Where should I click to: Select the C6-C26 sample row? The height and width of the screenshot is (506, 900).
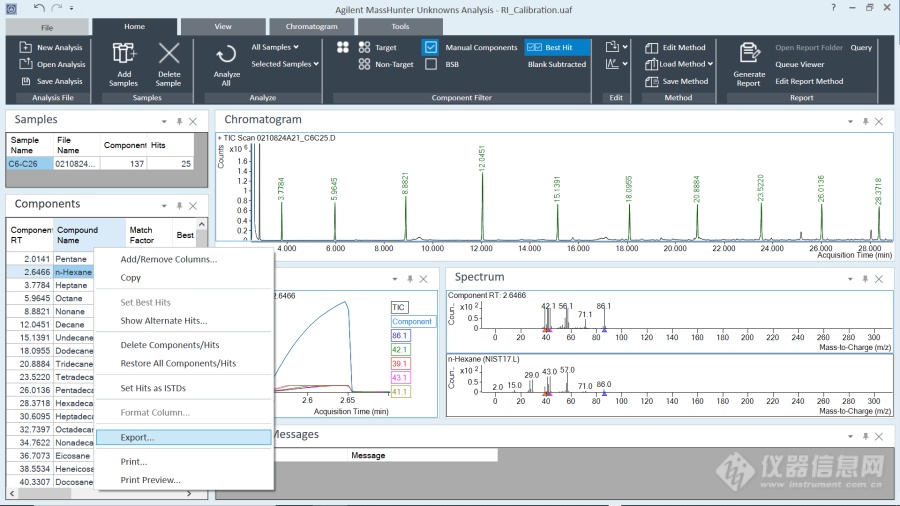point(100,164)
